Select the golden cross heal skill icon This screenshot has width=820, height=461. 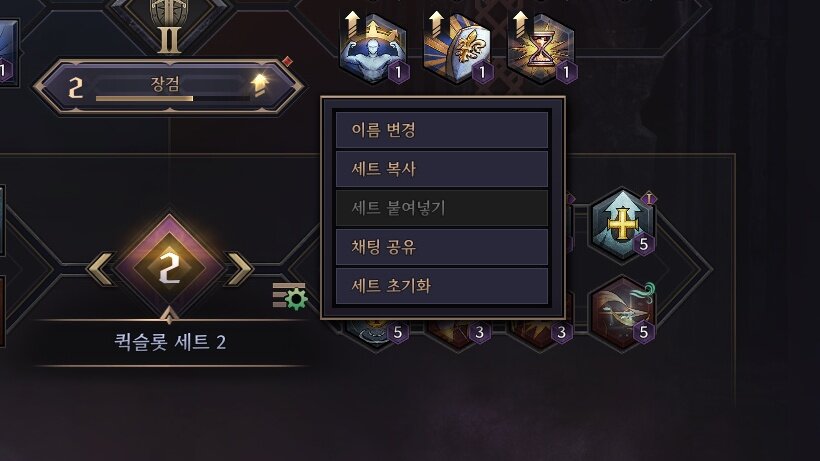[622, 225]
